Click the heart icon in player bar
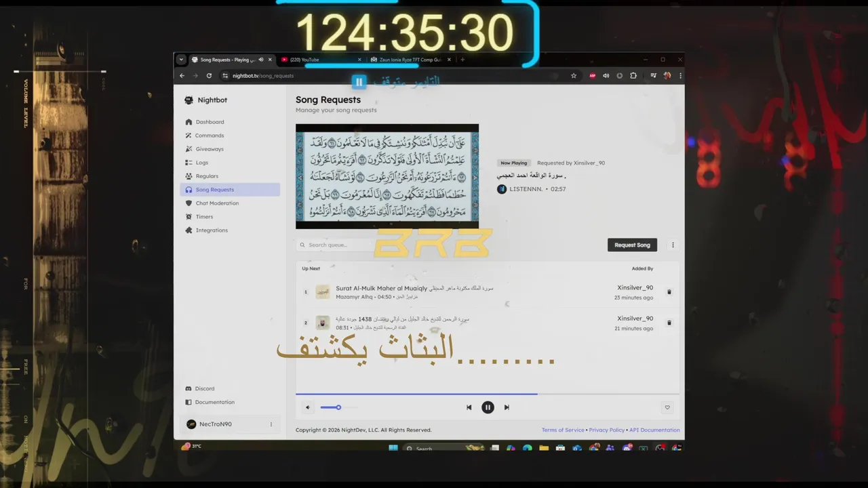This screenshot has width=868, height=488. pyautogui.click(x=667, y=407)
